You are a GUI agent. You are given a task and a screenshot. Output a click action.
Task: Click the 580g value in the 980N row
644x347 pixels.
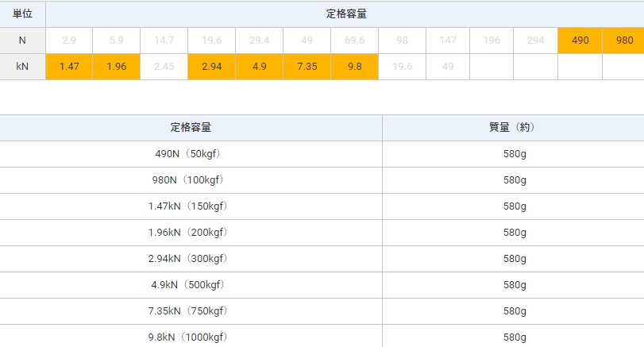(x=514, y=180)
